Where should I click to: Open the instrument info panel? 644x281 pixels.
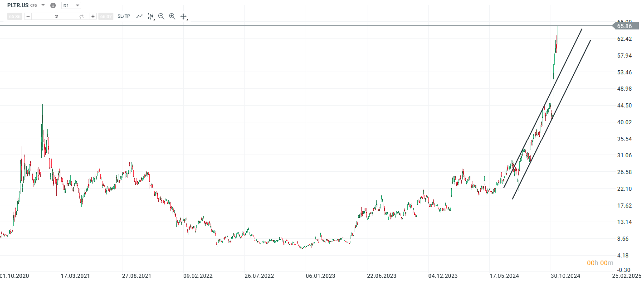[53, 5]
